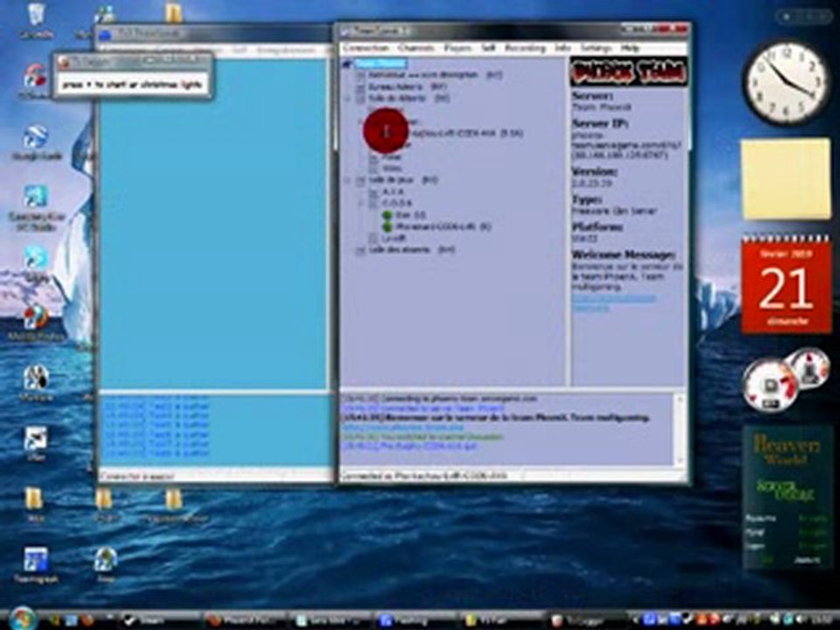
Task: Open the Settings menu
Action: point(596,48)
